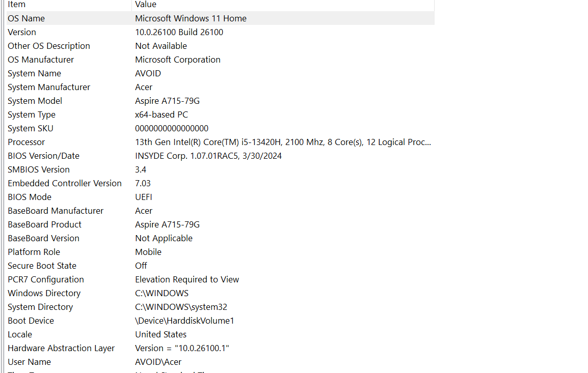Select the BaseBoard Product row

(221, 225)
